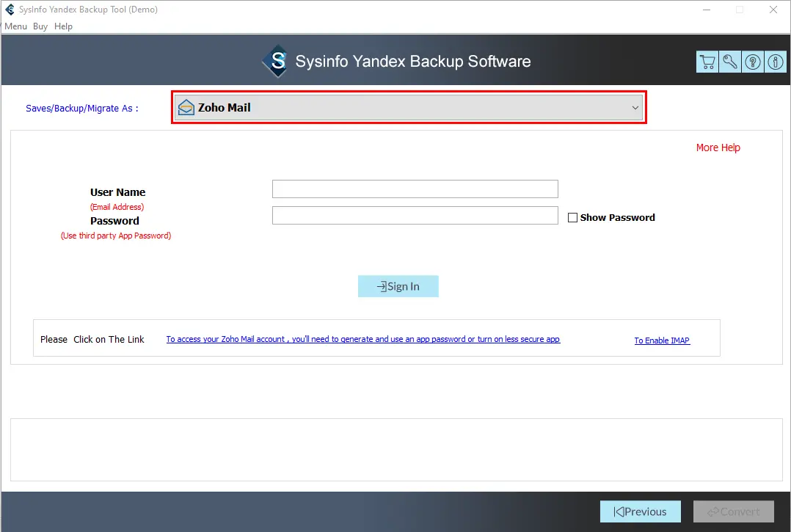
Task: Click the Previous button
Action: pos(640,511)
